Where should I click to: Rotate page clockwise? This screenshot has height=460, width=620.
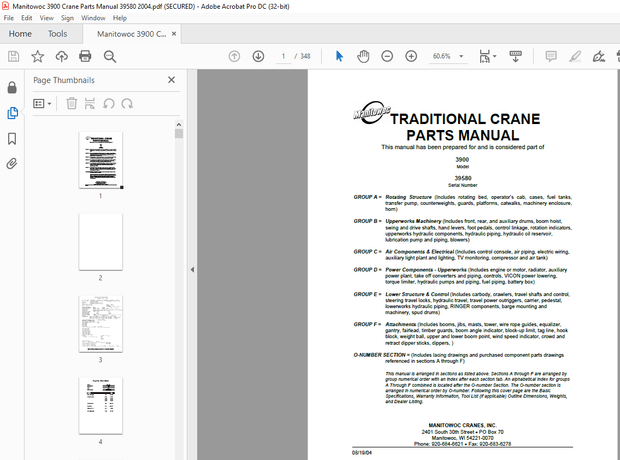pos(127,104)
